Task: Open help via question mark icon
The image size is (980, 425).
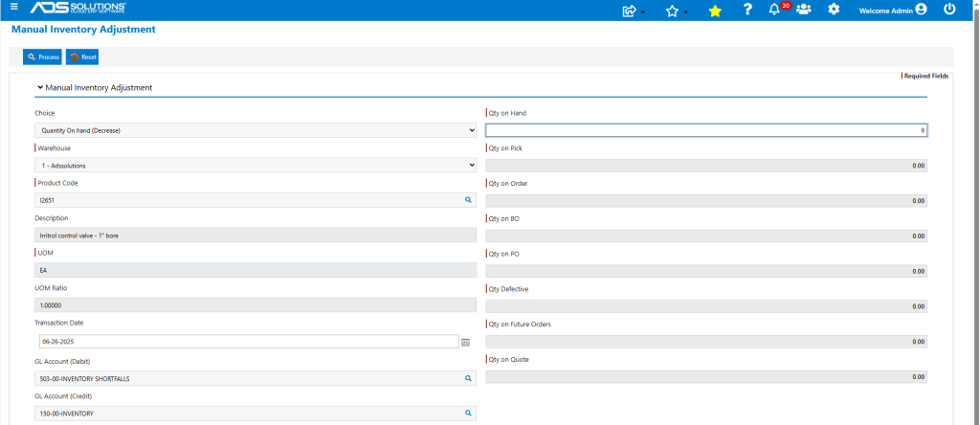Action: (747, 10)
